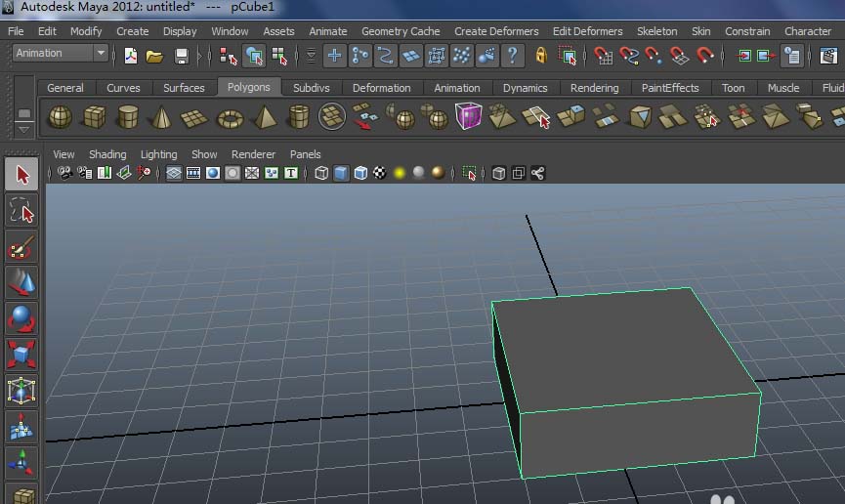Screen dimensions: 845x504
Task: Open the Create Deformers menu
Action: tap(496, 31)
